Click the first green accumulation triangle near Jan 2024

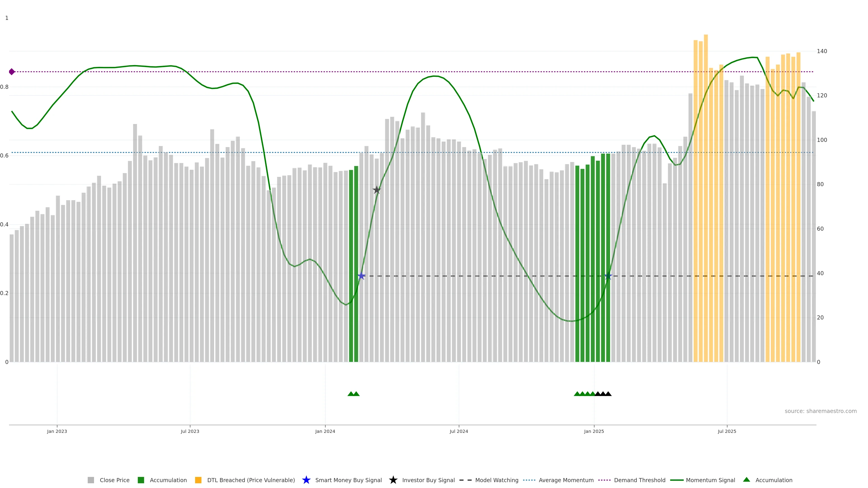[x=351, y=394]
